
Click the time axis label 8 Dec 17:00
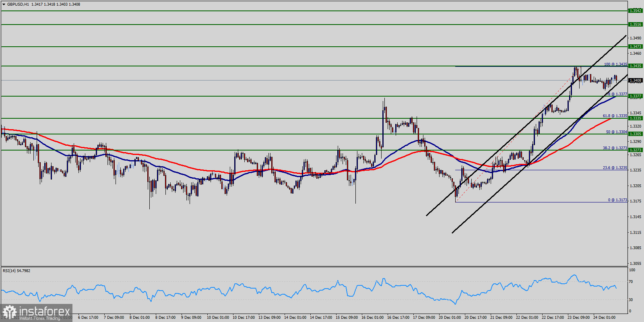(x=165, y=318)
